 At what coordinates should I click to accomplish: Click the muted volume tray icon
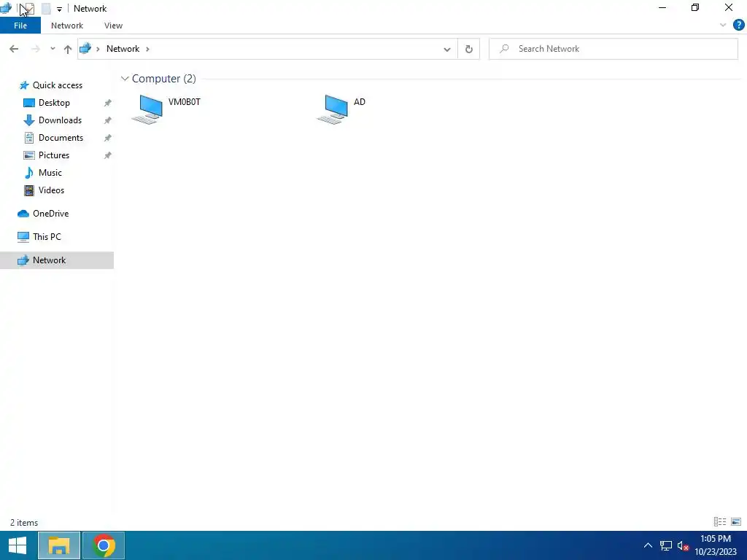pos(683,545)
